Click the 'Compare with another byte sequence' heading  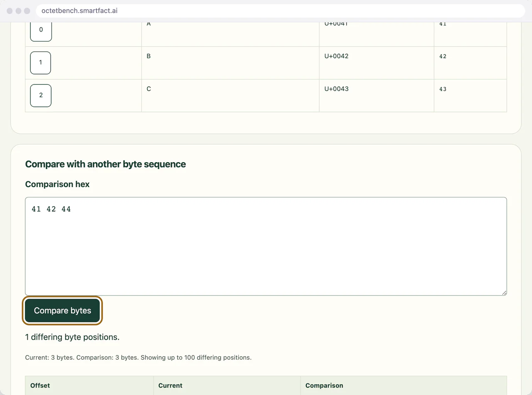[x=106, y=164]
